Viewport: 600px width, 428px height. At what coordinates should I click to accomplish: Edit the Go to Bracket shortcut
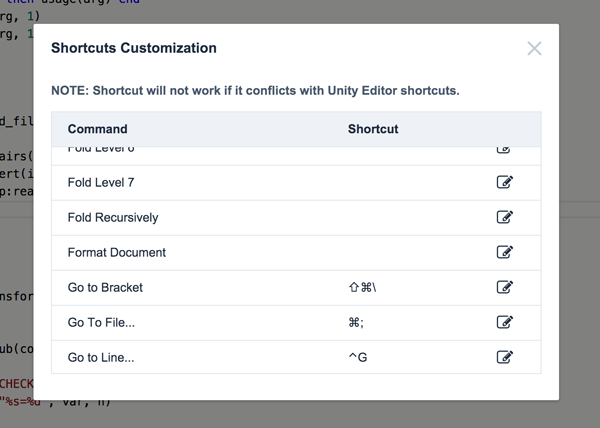coord(504,287)
